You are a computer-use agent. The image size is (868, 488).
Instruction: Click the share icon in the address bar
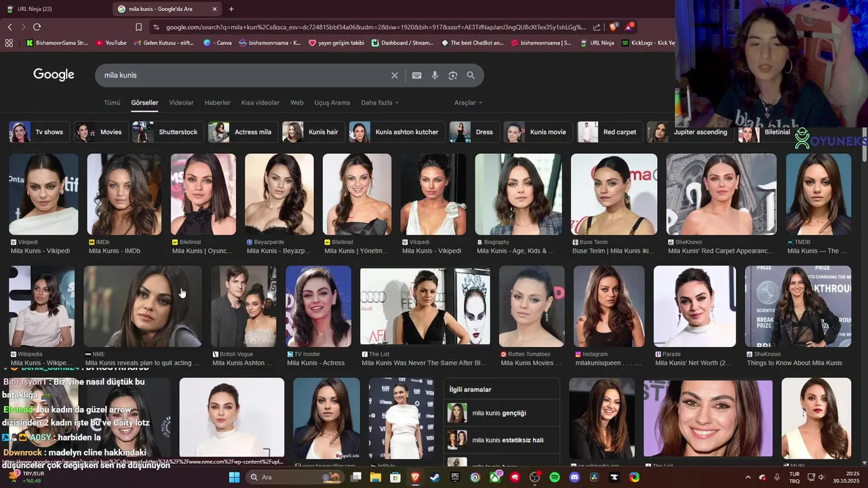coord(597,27)
